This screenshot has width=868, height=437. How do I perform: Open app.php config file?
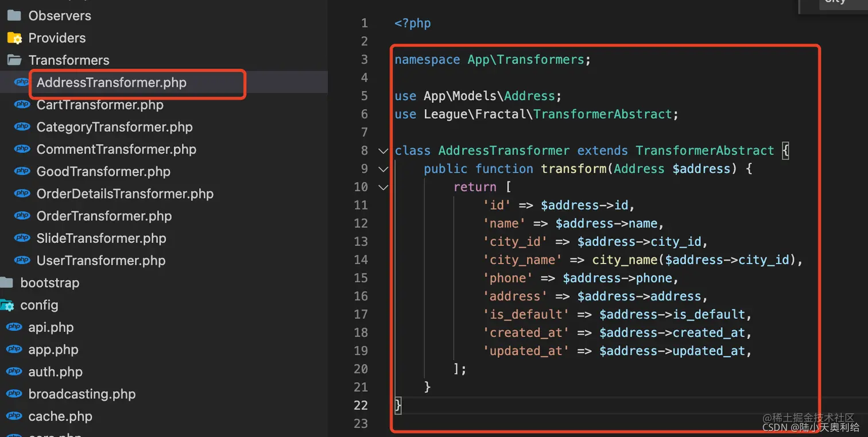[x=53, y=350]
